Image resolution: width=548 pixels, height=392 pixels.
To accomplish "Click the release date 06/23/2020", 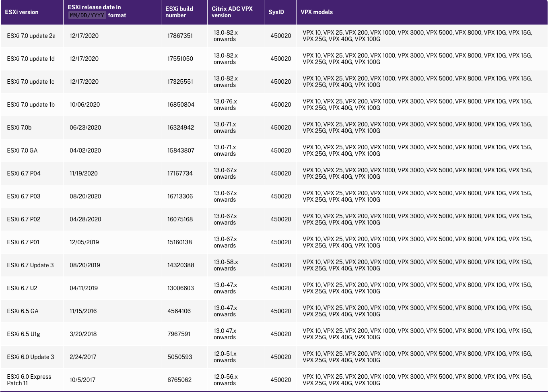I will [x=85, y=128].
